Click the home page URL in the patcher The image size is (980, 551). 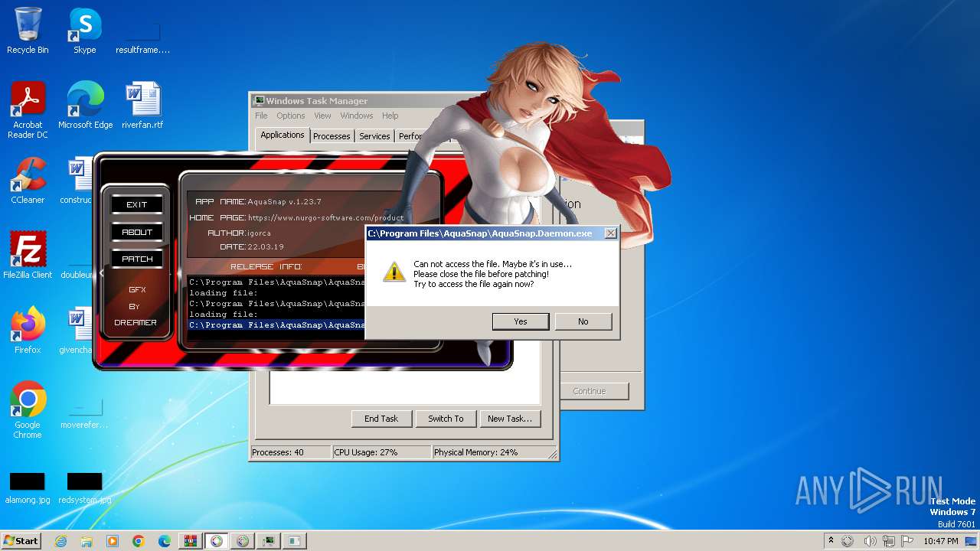click(325, 217)
